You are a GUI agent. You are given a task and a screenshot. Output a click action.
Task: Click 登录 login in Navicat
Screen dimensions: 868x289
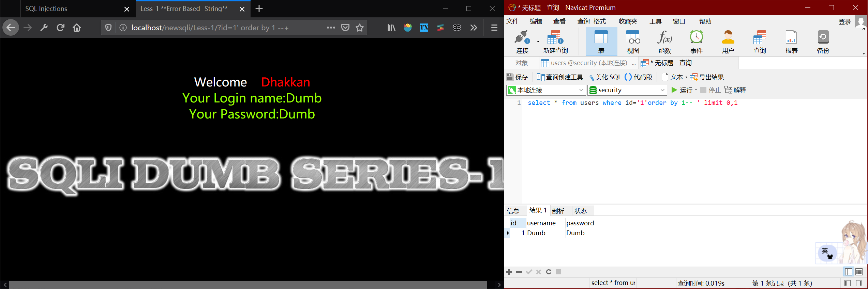pos(845,22)
